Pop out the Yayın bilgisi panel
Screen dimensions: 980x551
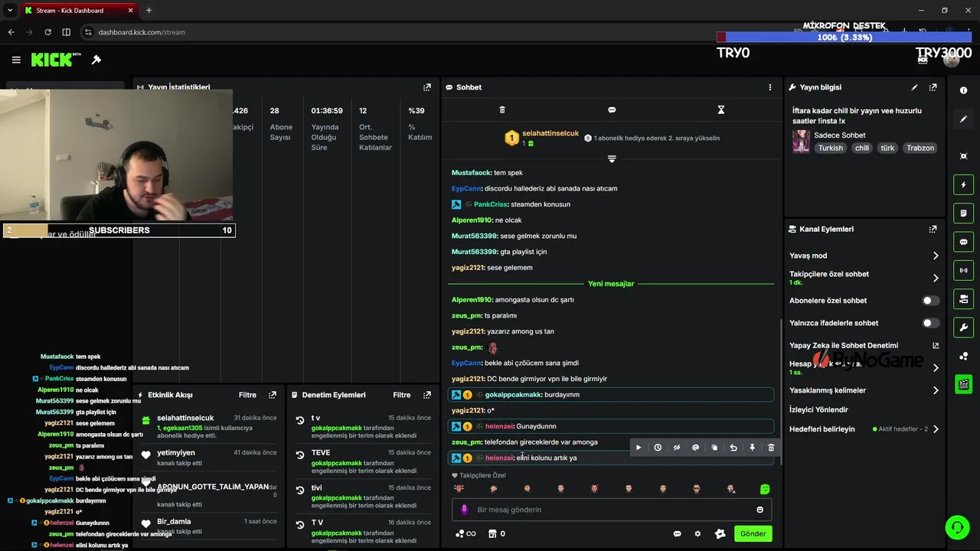[933, 87]
